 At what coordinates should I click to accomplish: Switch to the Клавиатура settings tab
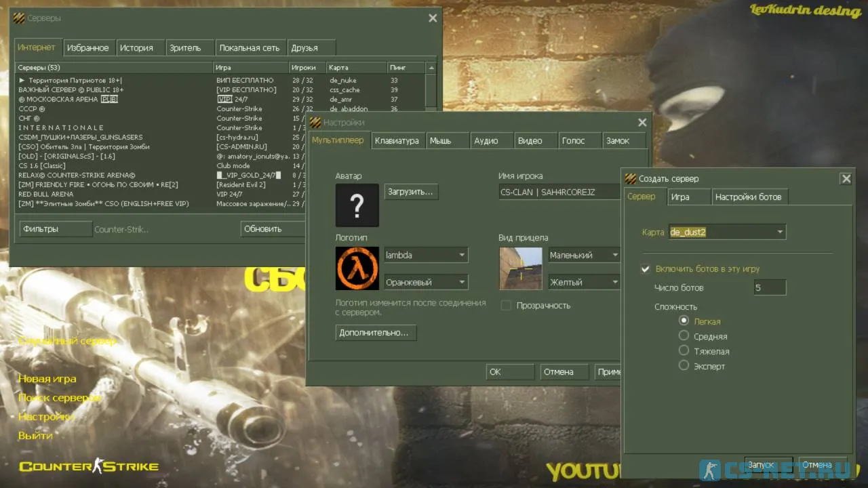[x=397, y=141]
